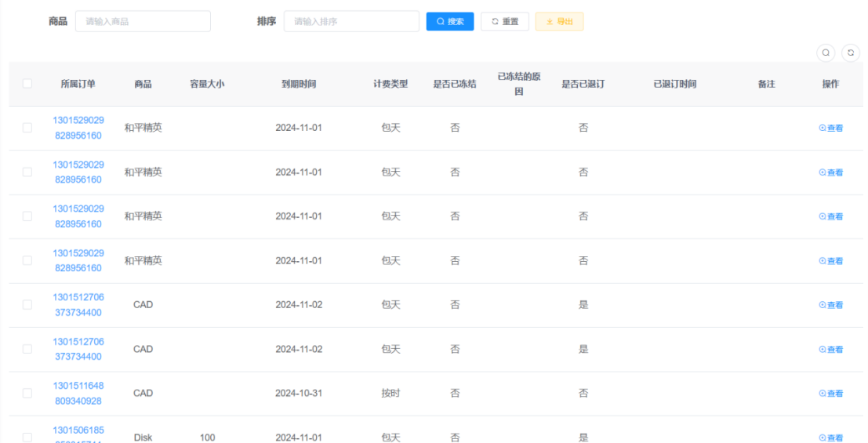This screenshot has width=868, height=443.
Task: Select the checkbox for the 按时 CAD row
Action: pos(27,393)
